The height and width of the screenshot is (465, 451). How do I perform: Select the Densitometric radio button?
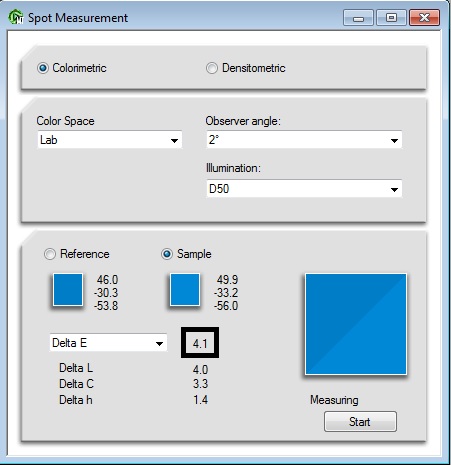[x=212, y=68]
